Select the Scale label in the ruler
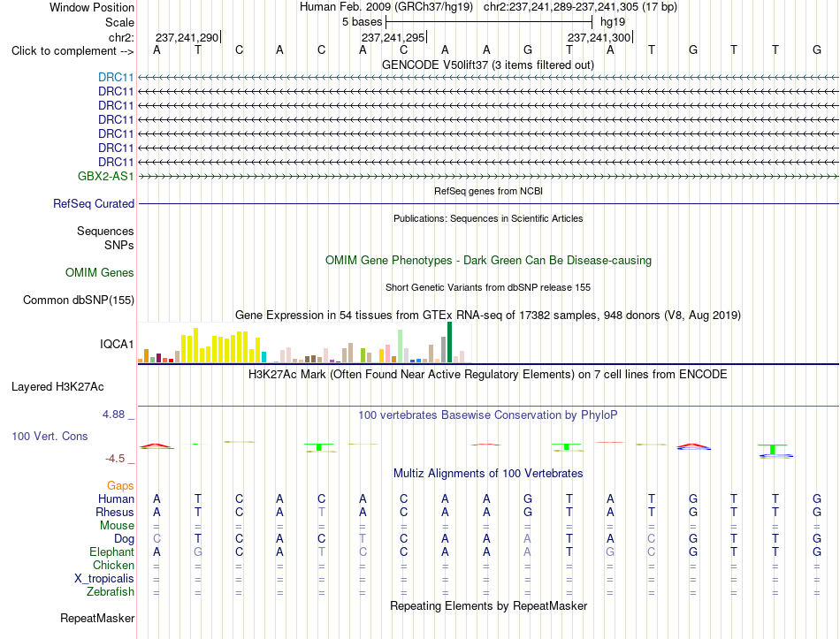 click(x=119, y=22)
